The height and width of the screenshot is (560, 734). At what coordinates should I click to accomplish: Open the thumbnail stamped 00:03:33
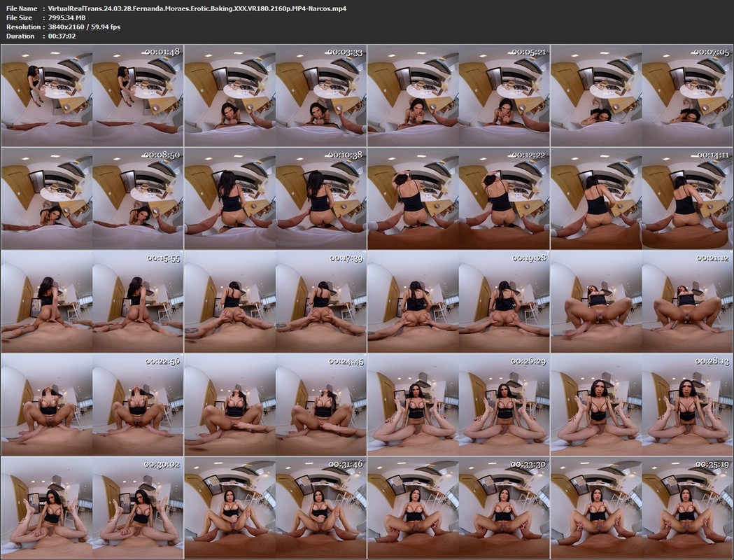275,95
